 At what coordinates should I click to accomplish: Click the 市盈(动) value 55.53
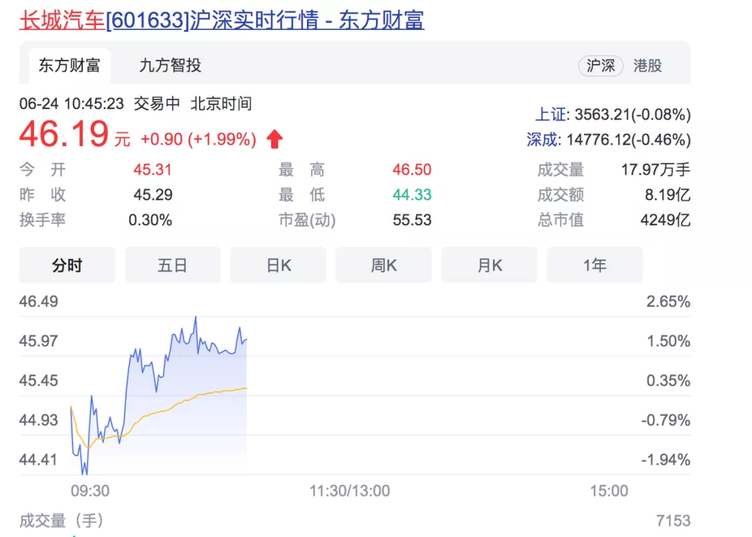412,220
